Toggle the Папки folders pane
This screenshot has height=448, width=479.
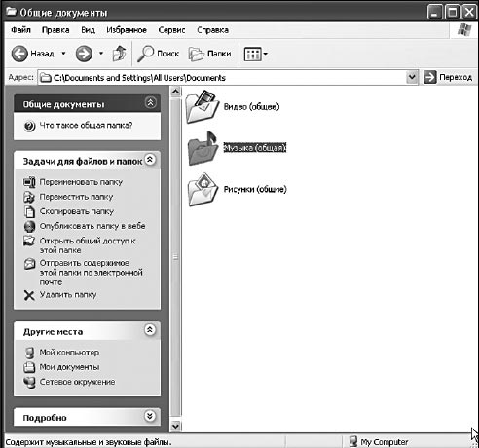(x=210, y=54)
